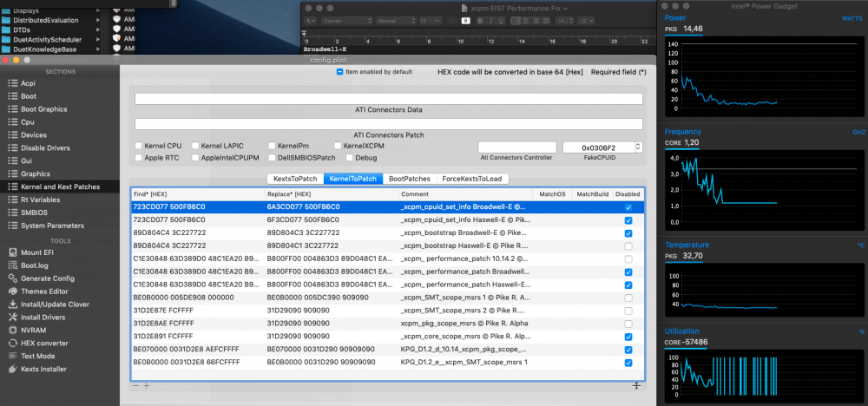Click Underline button in TextEdit toolbar

[x=501, y=21]
